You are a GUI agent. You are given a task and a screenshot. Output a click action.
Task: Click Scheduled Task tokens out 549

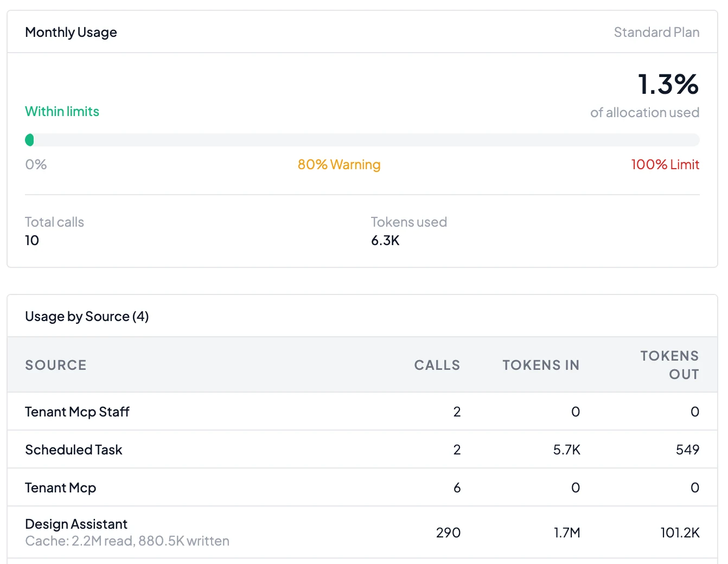(688, 450)
